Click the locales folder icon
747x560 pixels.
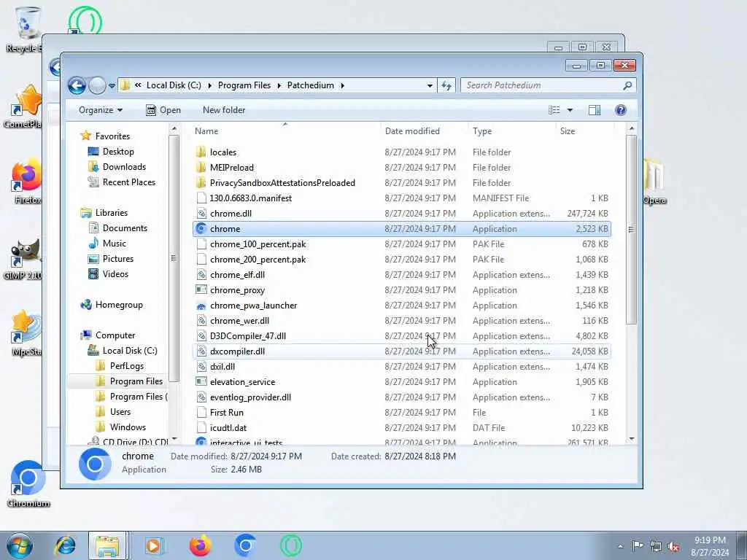click(201, 152)
